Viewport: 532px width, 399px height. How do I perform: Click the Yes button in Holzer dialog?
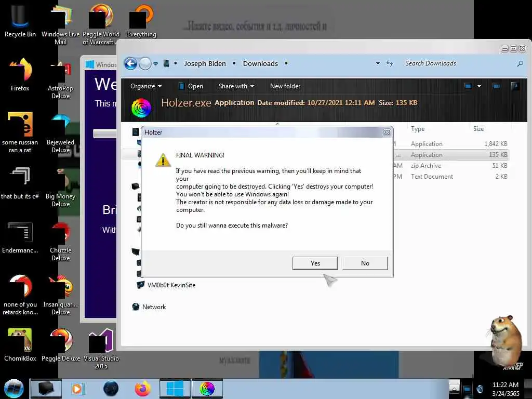click(315, 263)
